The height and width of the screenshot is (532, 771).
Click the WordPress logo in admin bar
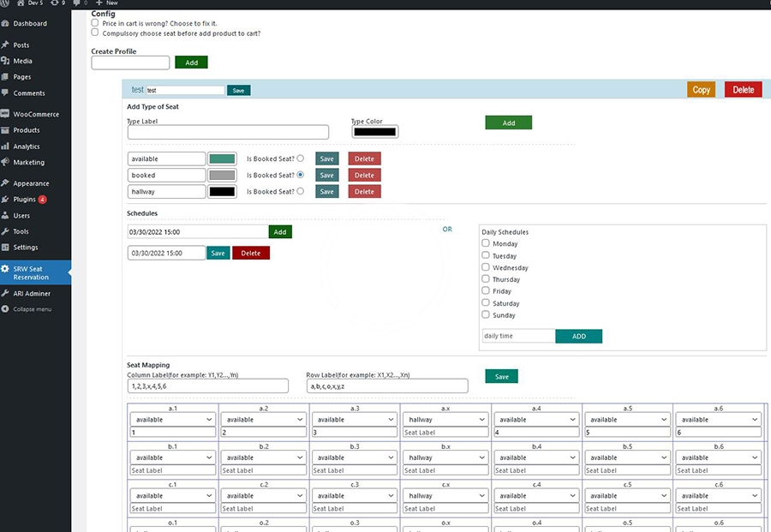pyautogui.click(x=5, y=3)
